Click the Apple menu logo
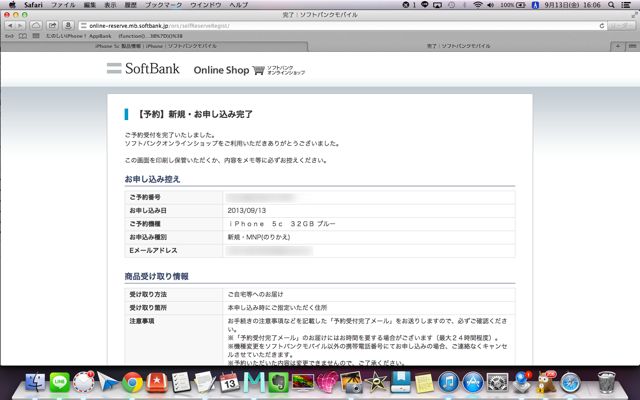Screen dimensions: 640x400 tap(12, 5)
